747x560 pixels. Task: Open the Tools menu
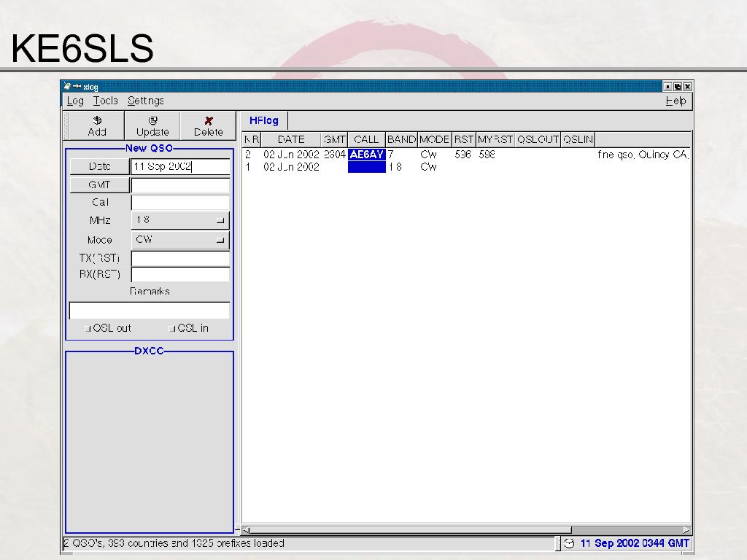pos(105,101)
